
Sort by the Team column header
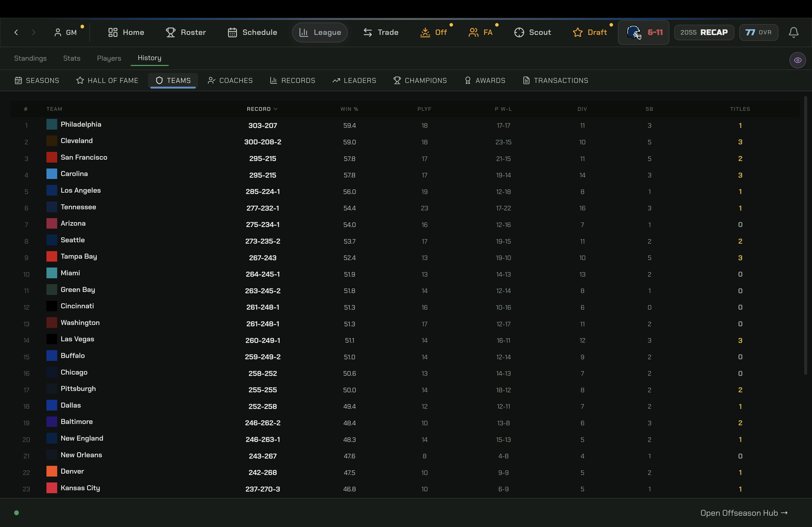tap(54, 109)
